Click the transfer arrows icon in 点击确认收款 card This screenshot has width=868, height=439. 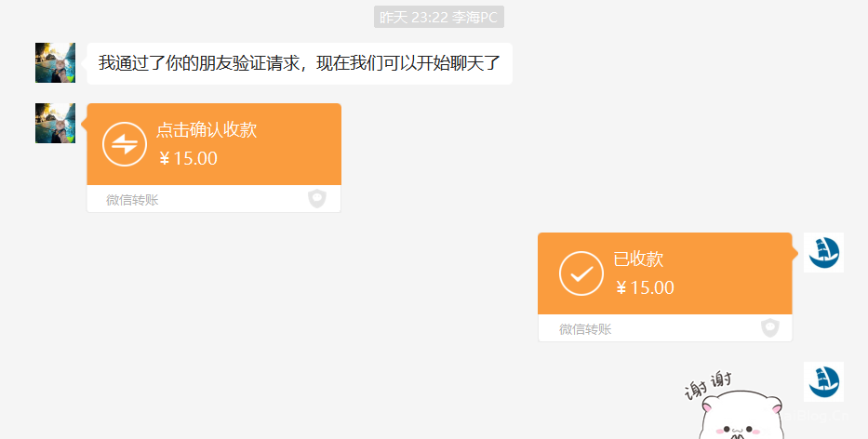[125, 144]
